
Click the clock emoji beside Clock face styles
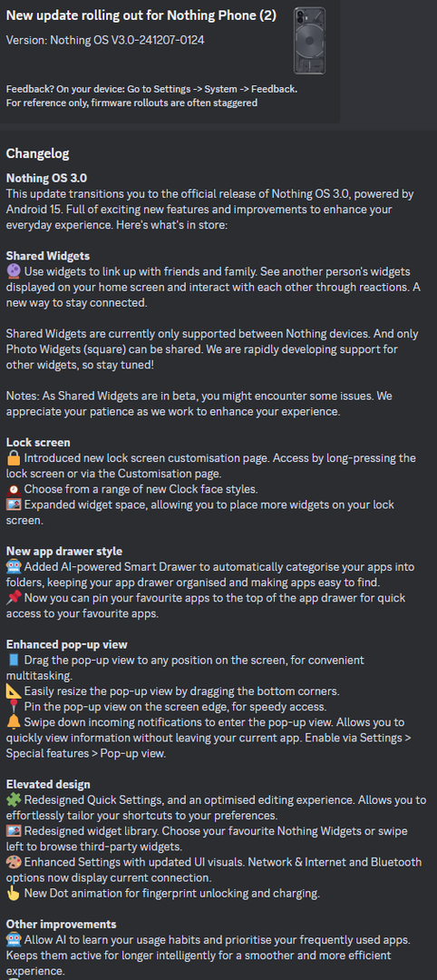click(13, 489)
